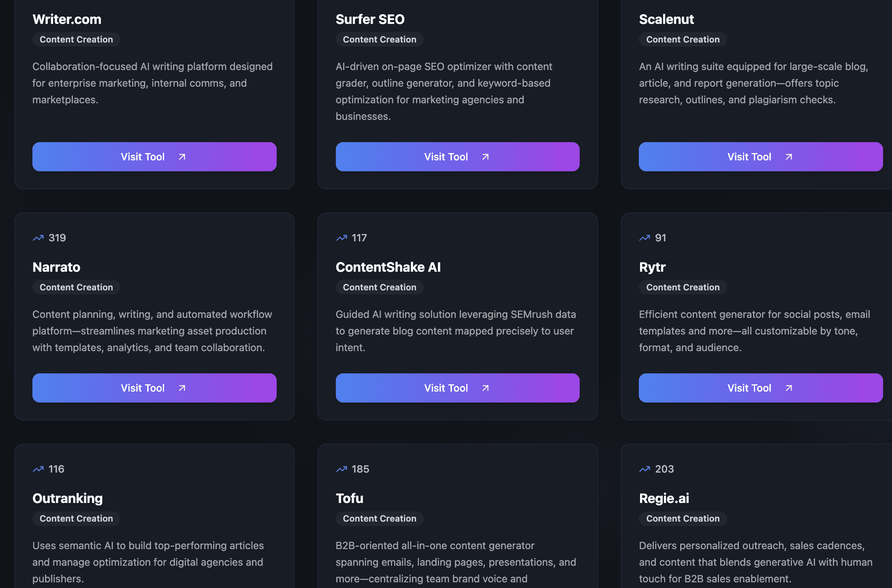Screen dimensions: 892x588
Task: Click the trending icon beside 203 on Regie.ai
Action: click(x=644, y=469)
